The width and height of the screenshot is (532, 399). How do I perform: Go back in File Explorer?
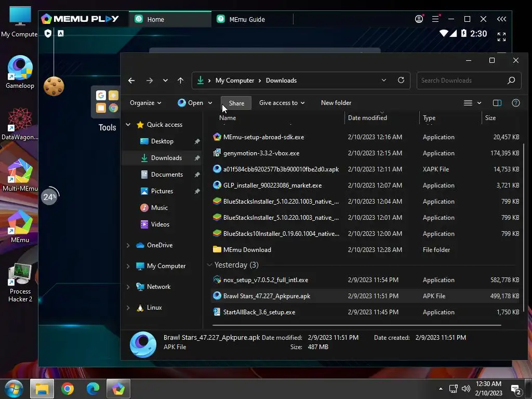[131, 81]
